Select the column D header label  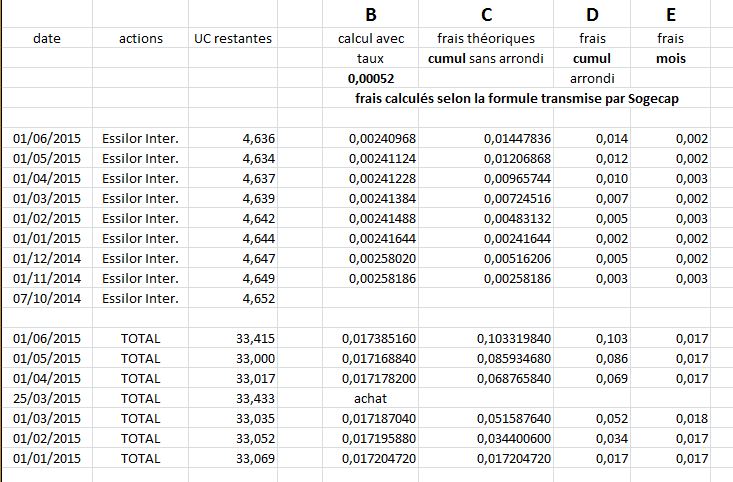(x=591, y=15)
